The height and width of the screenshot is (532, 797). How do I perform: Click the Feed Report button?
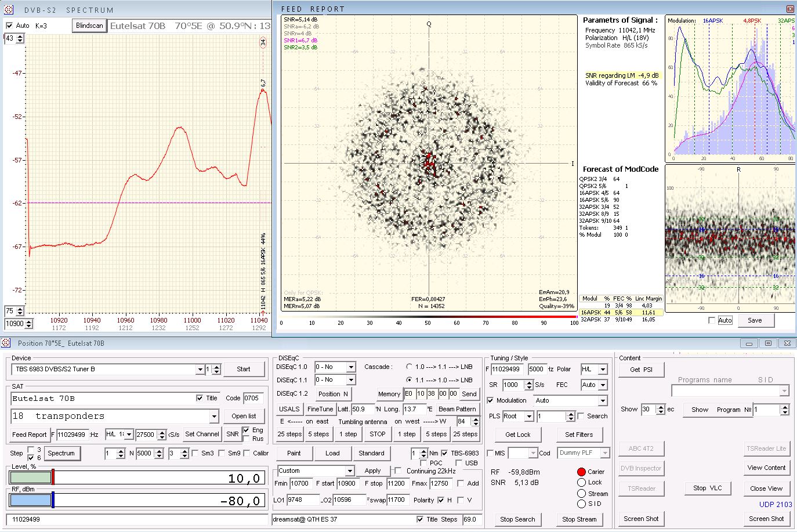[30, 434]
